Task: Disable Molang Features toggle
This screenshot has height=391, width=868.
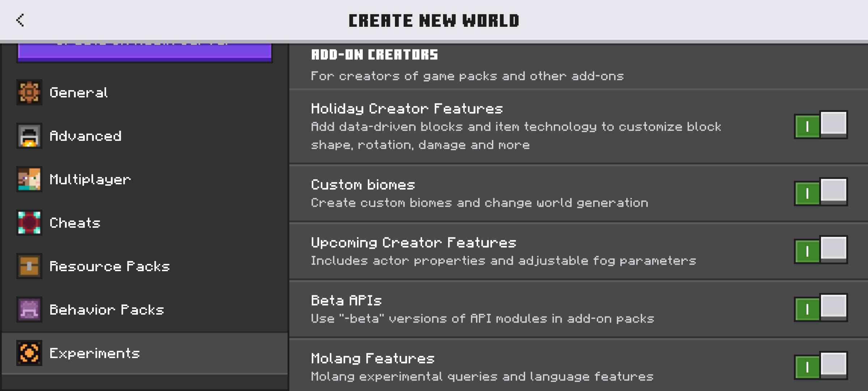Action: click(821, 366)
